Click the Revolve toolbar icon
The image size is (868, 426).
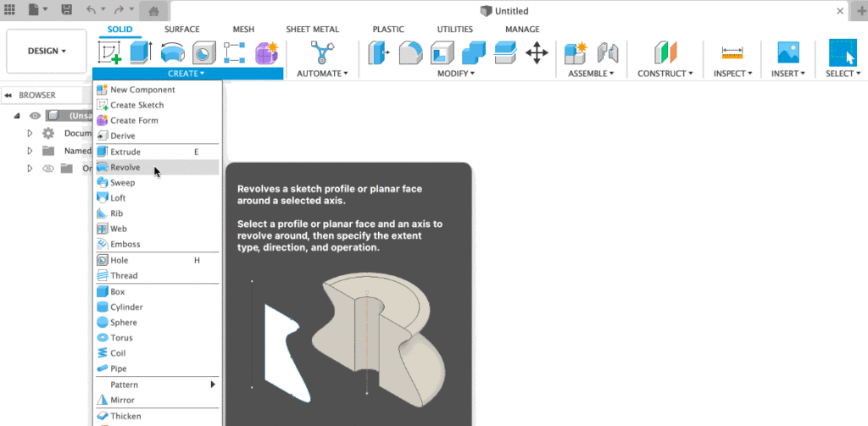(173, 53)
